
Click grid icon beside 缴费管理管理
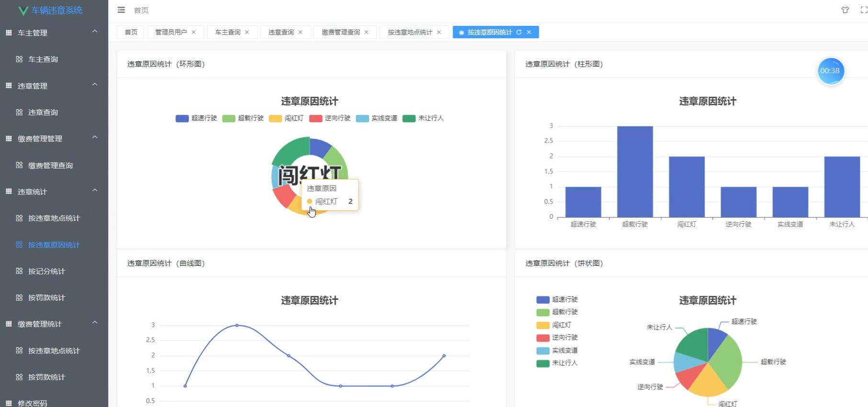tap(9, 138)
